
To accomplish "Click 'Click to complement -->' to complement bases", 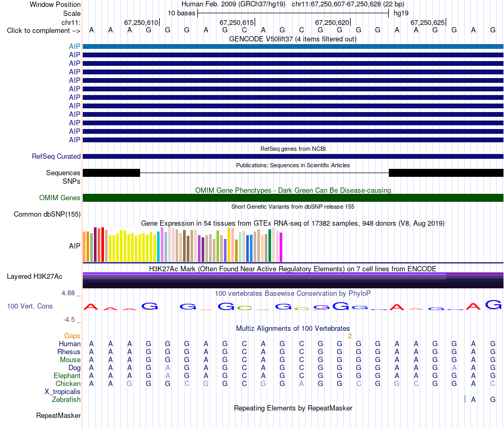I will [x=44, y=31].
